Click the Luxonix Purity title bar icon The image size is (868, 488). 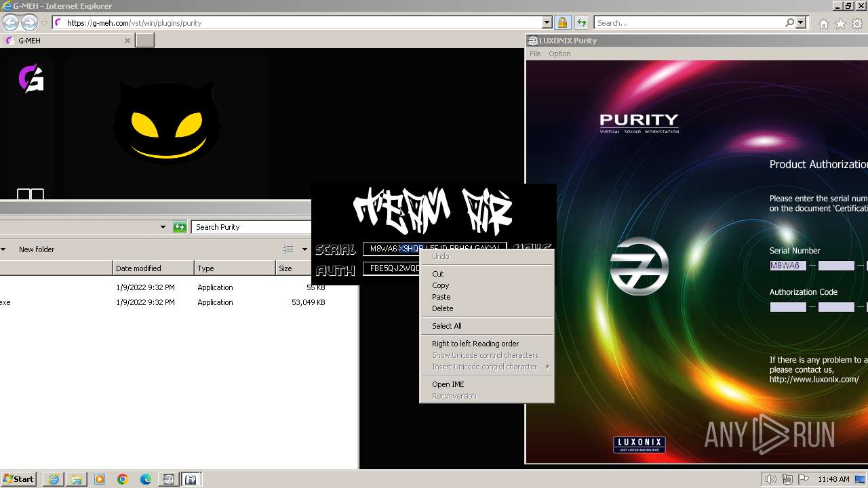click(533, 40)
